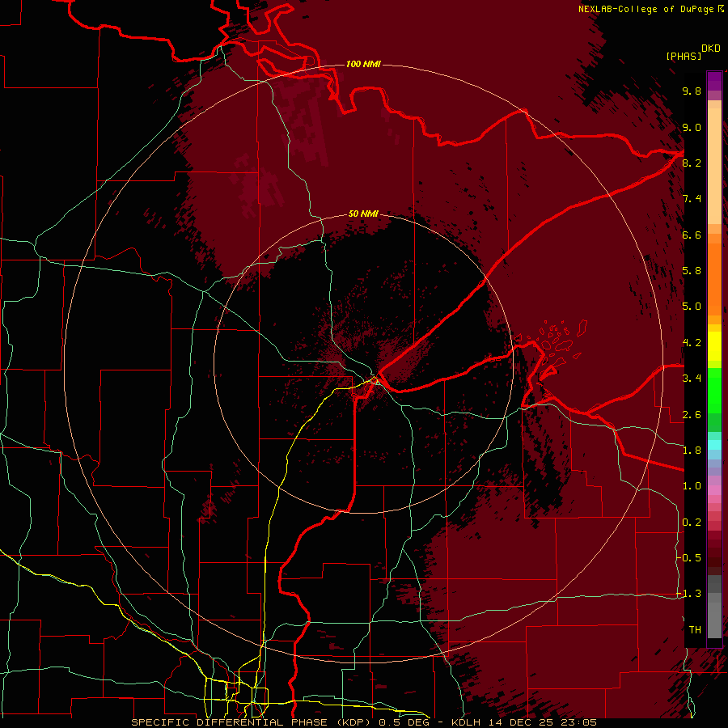Viewport: 728px width, 728px height.
Task: Select the 2.6 scale value
Action: click(692, 415)
